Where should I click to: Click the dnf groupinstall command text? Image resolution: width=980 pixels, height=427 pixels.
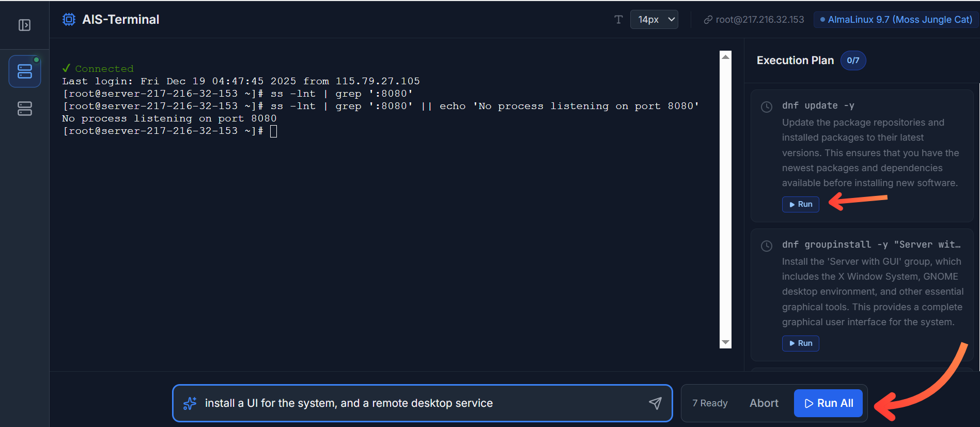871,245
